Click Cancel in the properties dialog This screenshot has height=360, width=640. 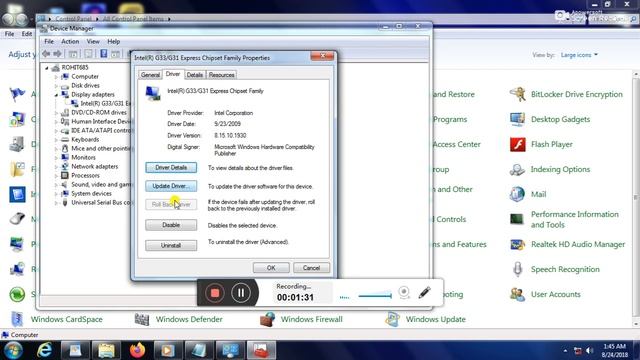coord(311,268)
